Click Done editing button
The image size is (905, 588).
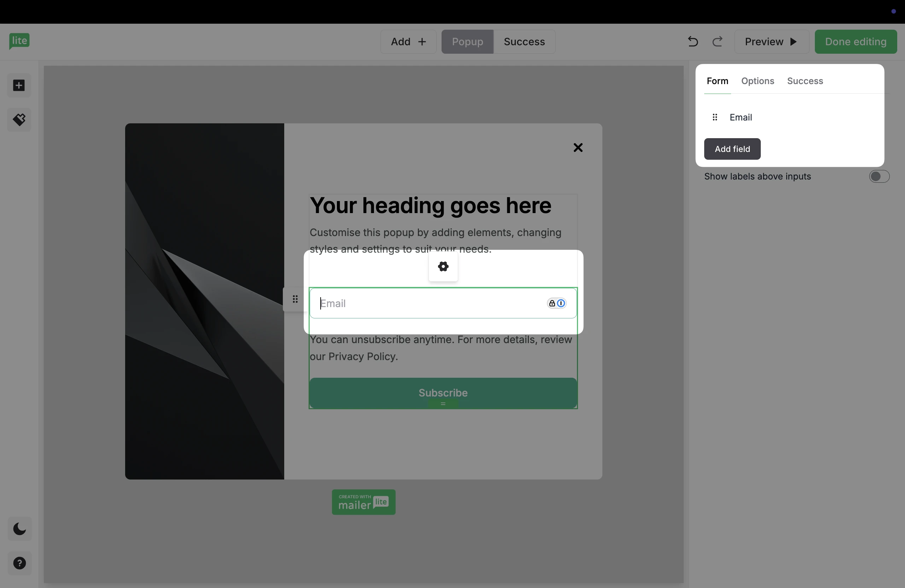(x=855, y=41)
